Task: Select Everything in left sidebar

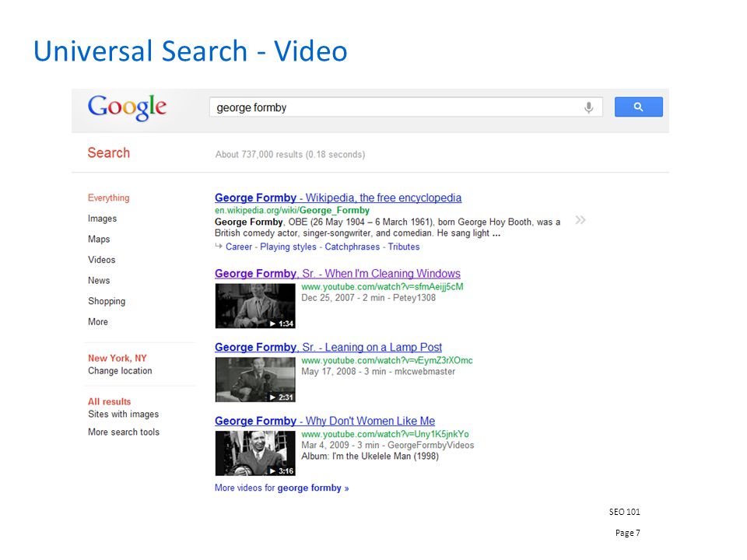Action: (109, 198)
